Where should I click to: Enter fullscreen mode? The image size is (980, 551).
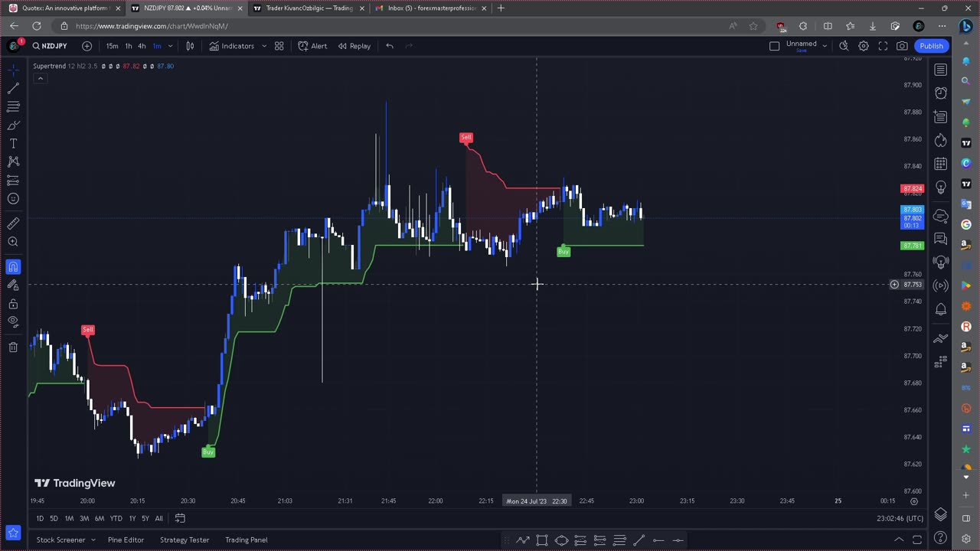(883, 46)
